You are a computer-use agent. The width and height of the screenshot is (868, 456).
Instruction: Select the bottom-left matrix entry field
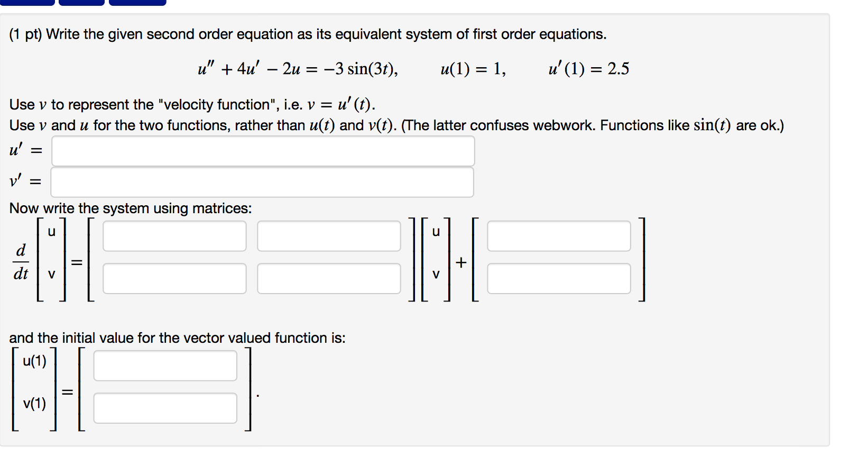tap(174, 278)
